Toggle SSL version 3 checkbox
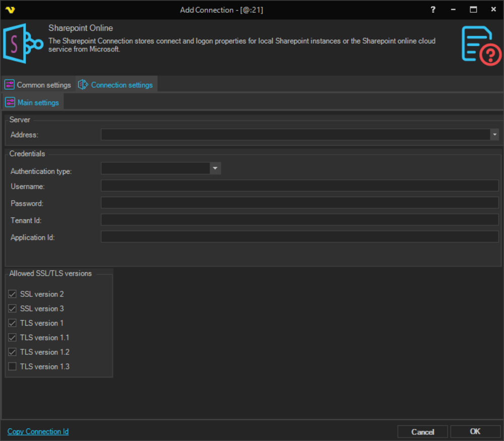This screenshot has height=441, width=504. coord(13,308)
